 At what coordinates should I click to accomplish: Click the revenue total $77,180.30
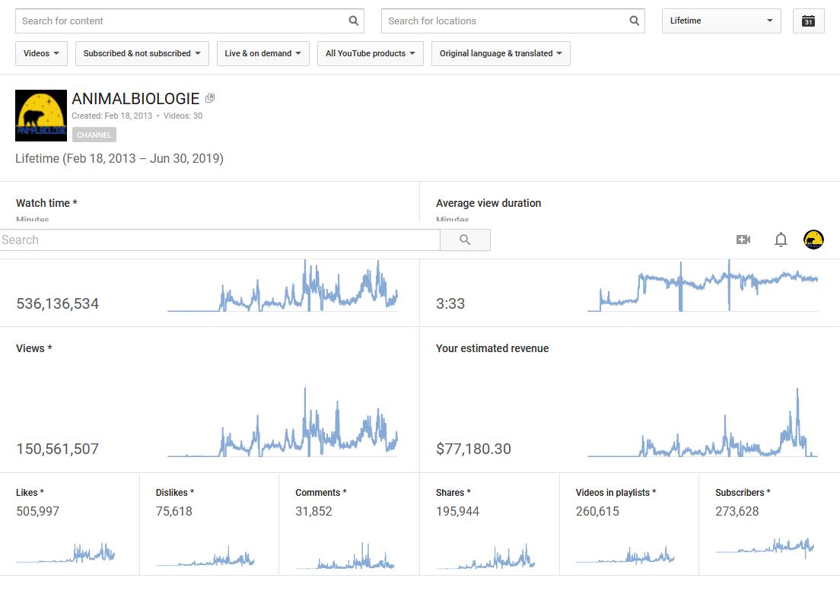[473, 449]
